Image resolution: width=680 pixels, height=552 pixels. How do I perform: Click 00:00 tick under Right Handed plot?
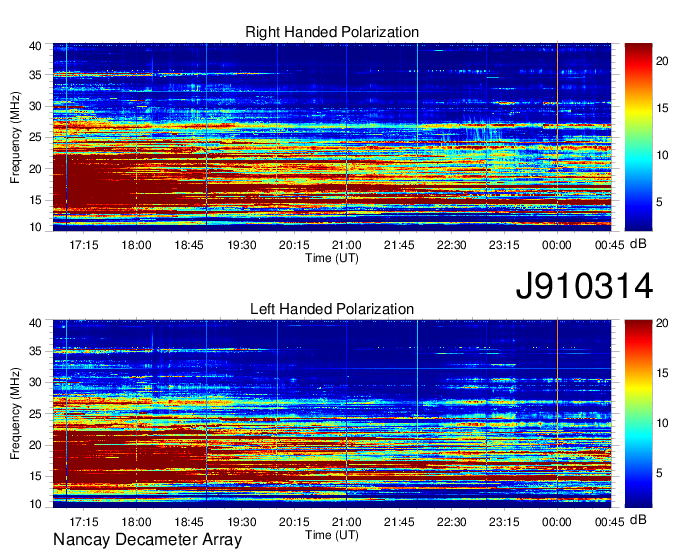pos(557,245)
